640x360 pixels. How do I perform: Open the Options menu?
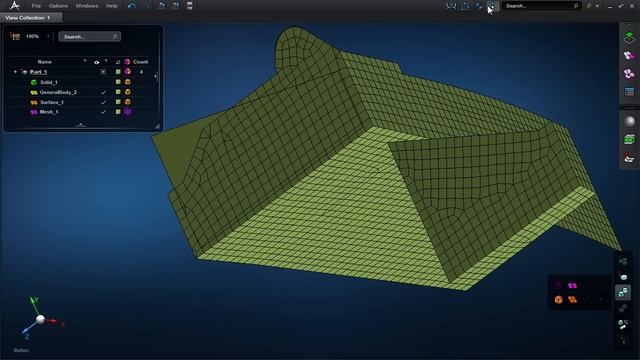pos(58,6)
